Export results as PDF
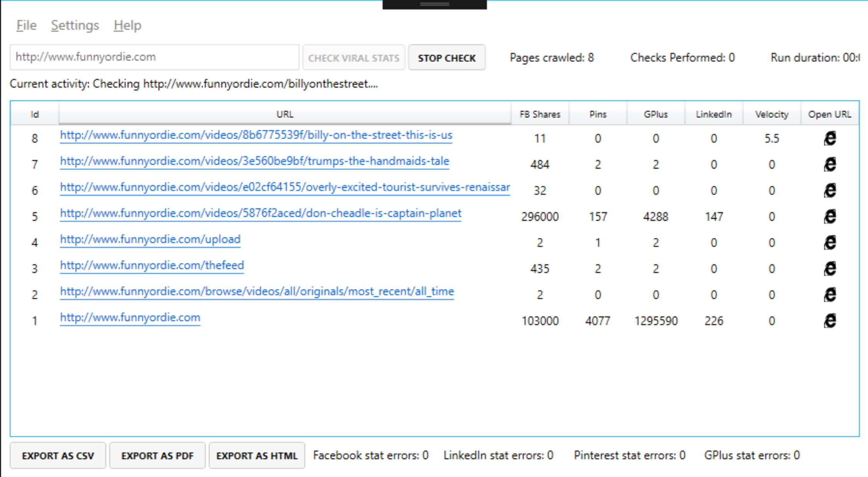868x477 pixels. [157, 456]
